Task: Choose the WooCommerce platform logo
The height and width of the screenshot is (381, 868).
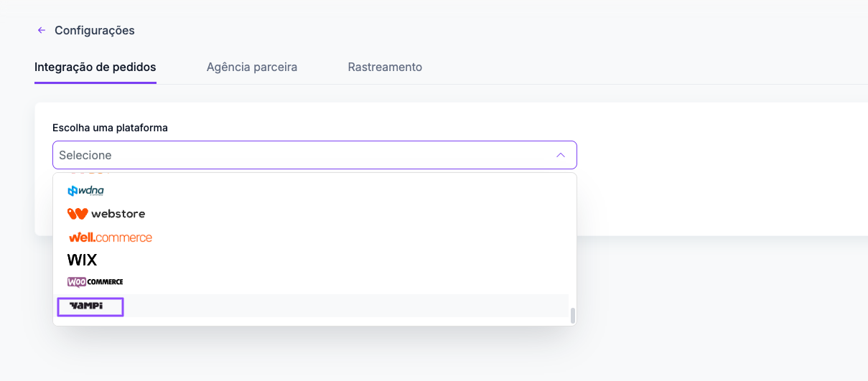Action: click(95, 282)
